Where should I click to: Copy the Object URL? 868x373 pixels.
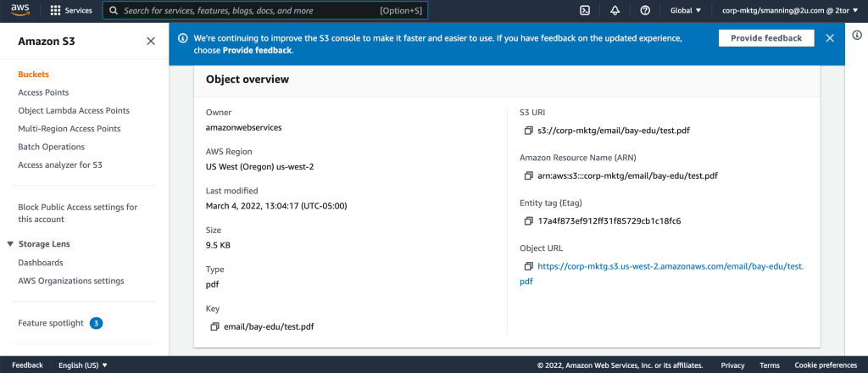tap(529, 266)
